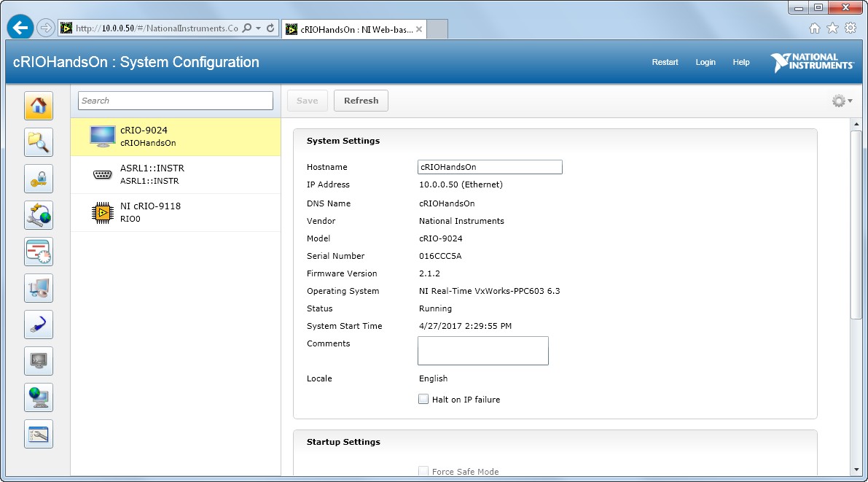Click the vertical scrollbar down arrow
The image size is (868, 482).
(x=856, y=470)
